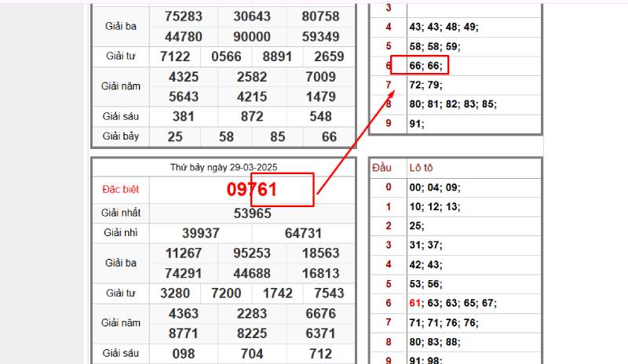
Task: Select loto row 80; 81; 82; 83; 85;
Action: click(x=453, y=104)
